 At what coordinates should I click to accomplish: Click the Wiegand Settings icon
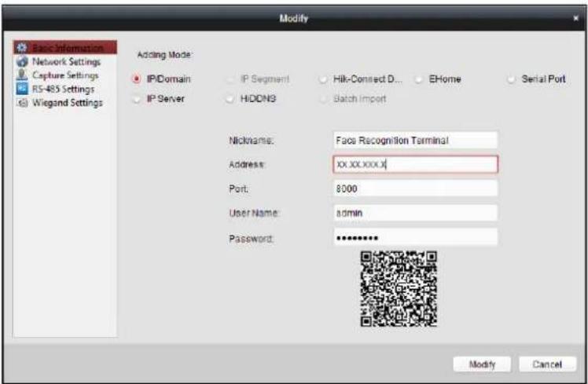[x=23, y=103]
